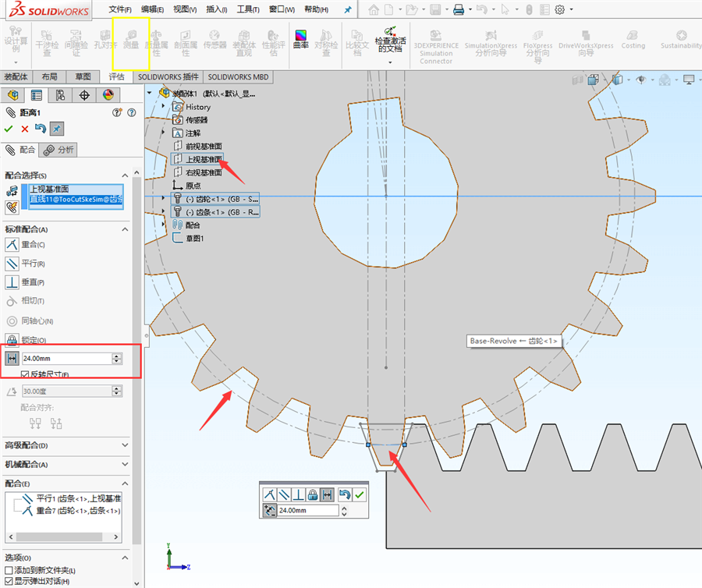
Task: Click the popup toolbar 24.00mm distance field
Action: [308, 510]
